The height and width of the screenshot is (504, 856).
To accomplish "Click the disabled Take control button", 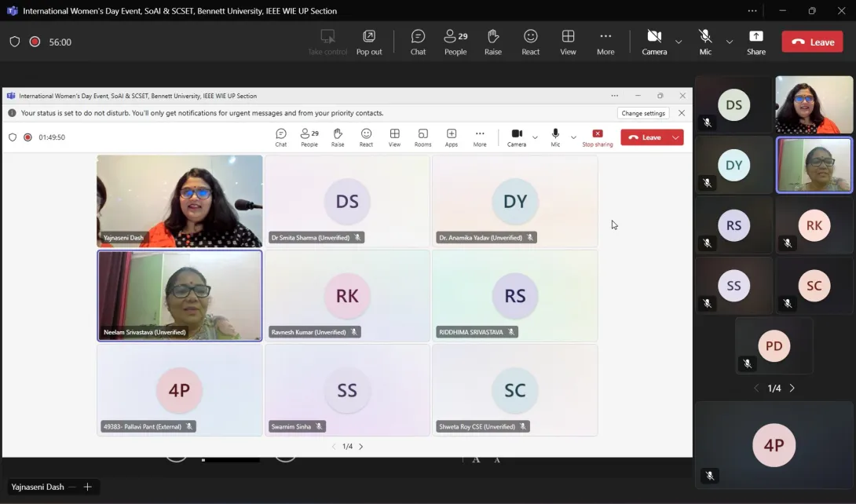I will click(327, 42).
